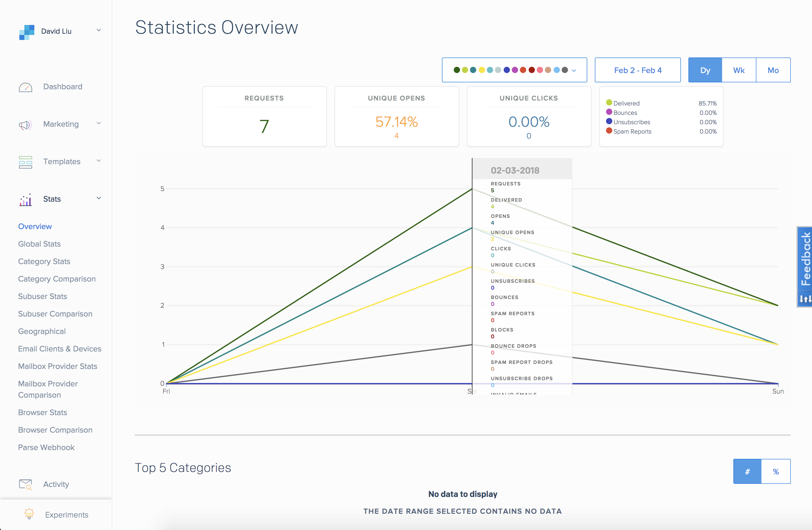
Task: Click the Dashboard gauge icon
Action: pyautogui.click(x=26, y=87)
